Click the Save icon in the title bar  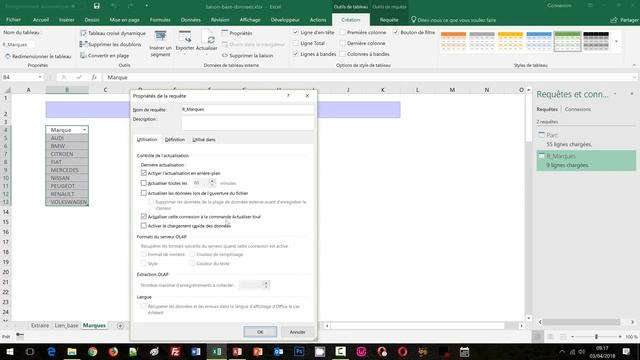(96, 6)
